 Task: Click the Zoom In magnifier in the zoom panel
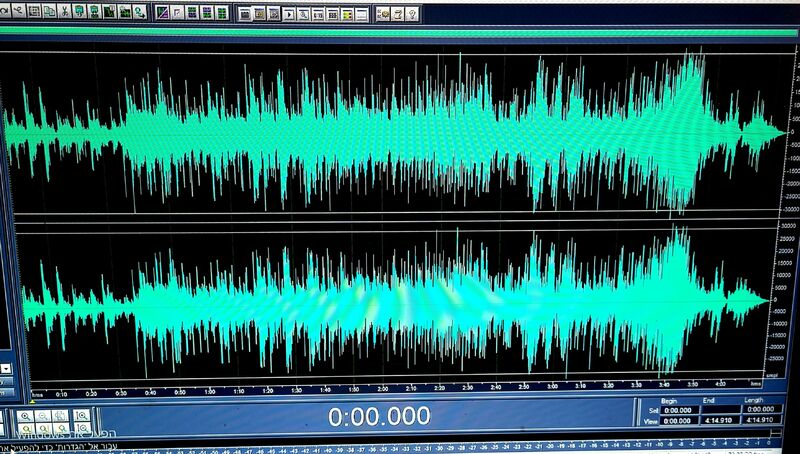pyautogui.click(x=26, y=416)
